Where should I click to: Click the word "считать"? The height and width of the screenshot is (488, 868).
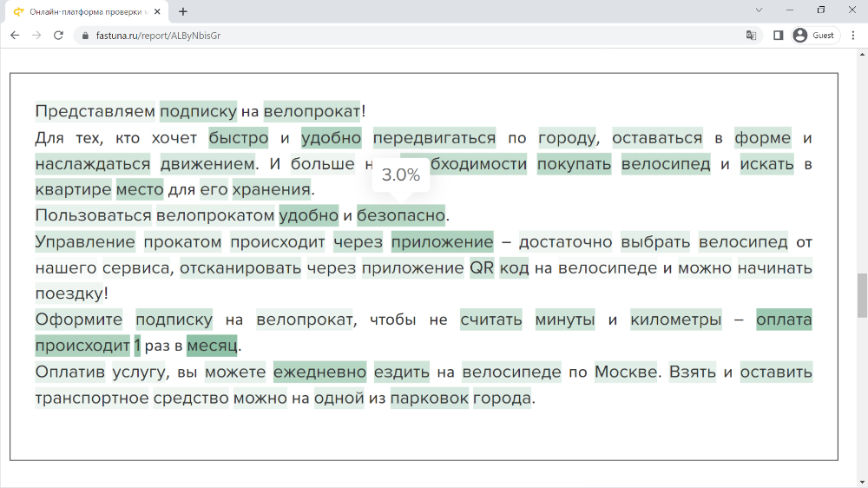(x=491, y=320)
